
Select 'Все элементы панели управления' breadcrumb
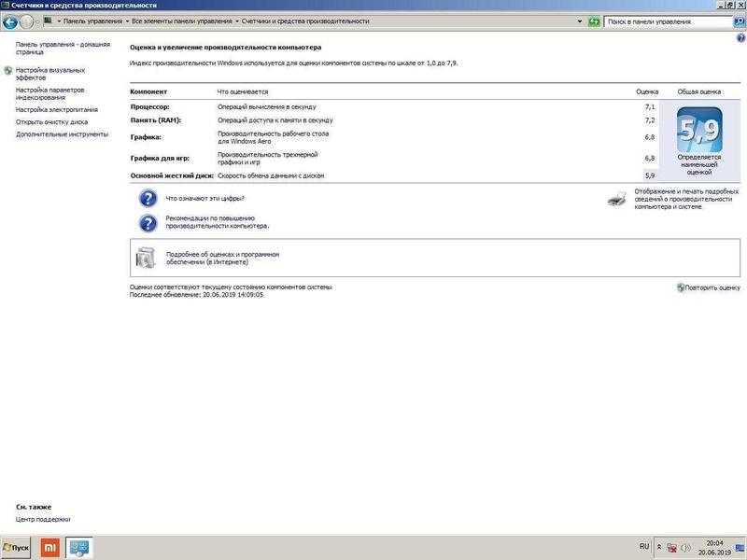[x=181, y=21]
